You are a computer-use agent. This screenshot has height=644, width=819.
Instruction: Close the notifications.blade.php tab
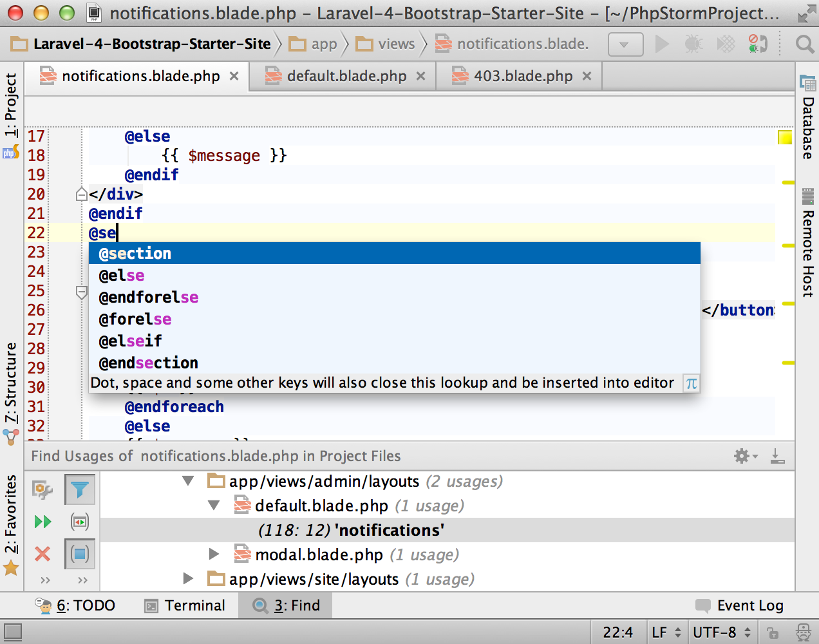[x=234, y=76]
